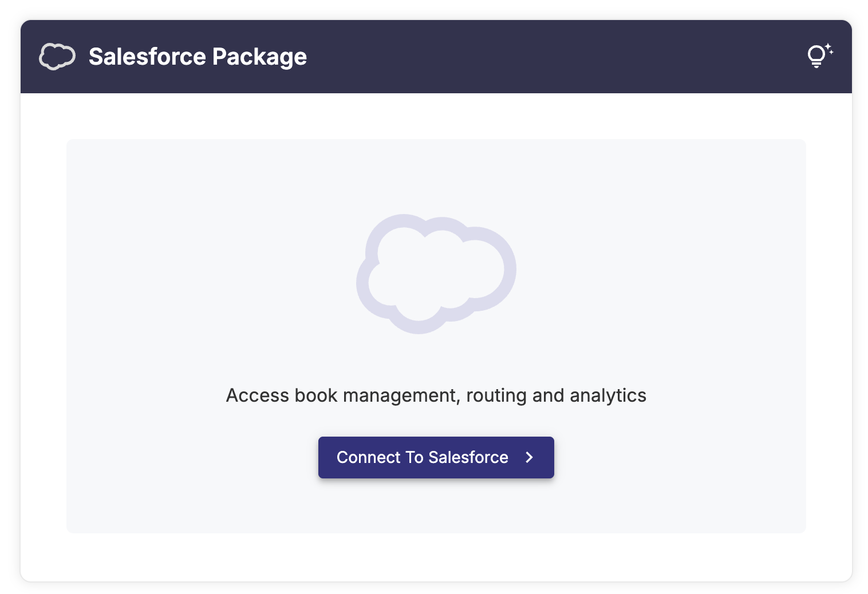The image size is (868, 594).
Task: Click the Connect To Salesforce button
Action: tap(436, 457)
